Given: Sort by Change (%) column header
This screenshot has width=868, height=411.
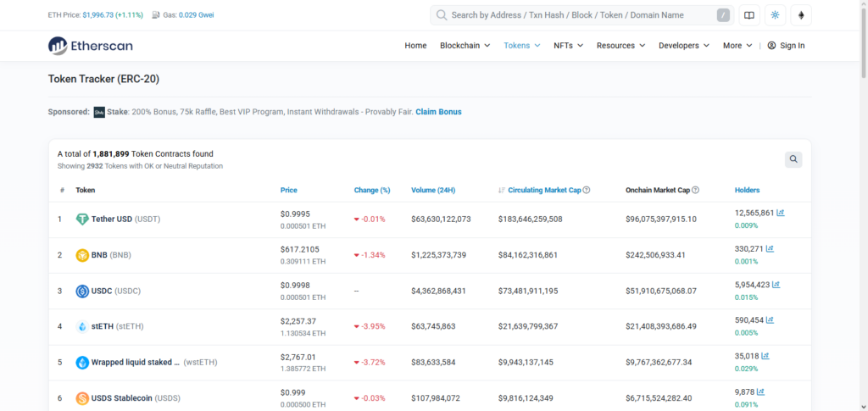Looking at the screenshot, I should [x=372, y=190].
